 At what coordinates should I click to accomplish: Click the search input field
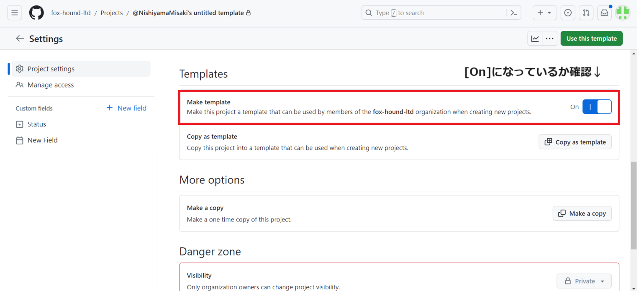coord(435,13)
